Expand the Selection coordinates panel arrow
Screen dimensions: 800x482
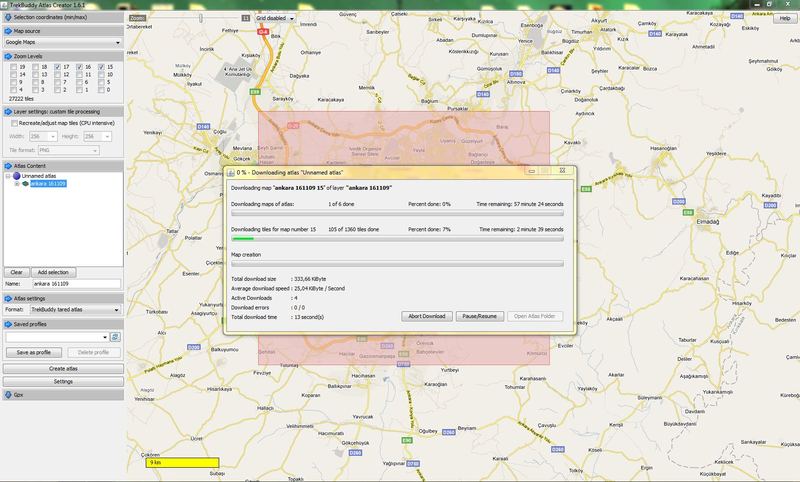(8, 17)
